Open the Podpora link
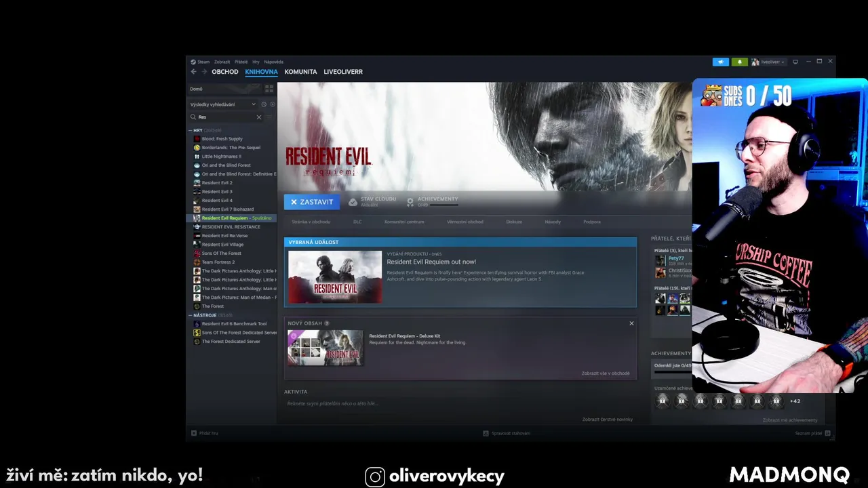Screen dimensions: 868x488 click(x=592, y=222)
